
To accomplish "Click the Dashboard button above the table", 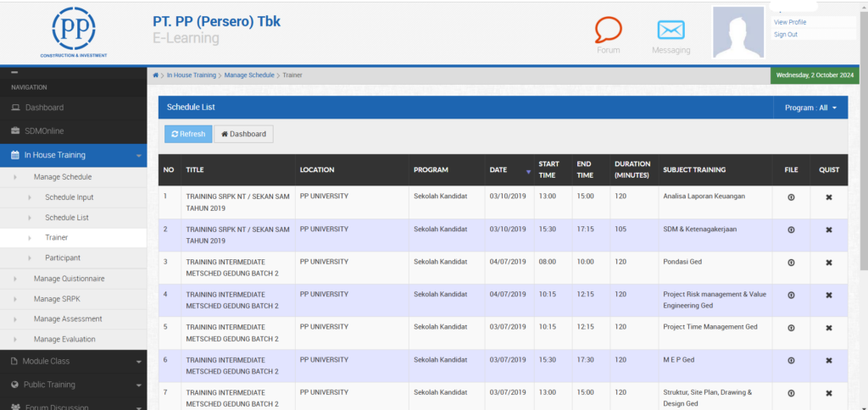I will 243,134.
